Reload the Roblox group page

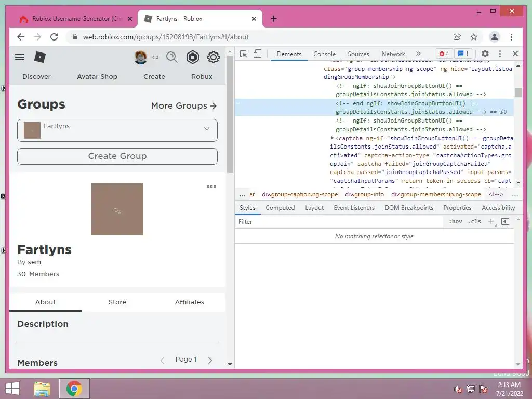pyautogui.click(x=54, y=37)
